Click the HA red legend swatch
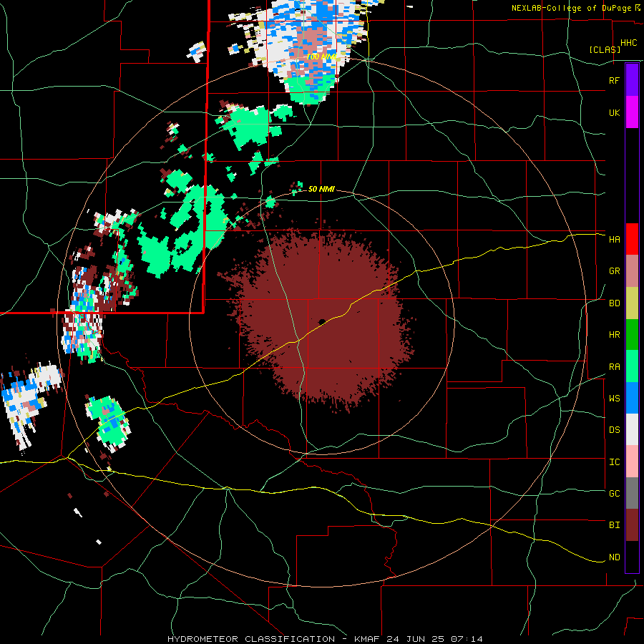 [632, 239]
